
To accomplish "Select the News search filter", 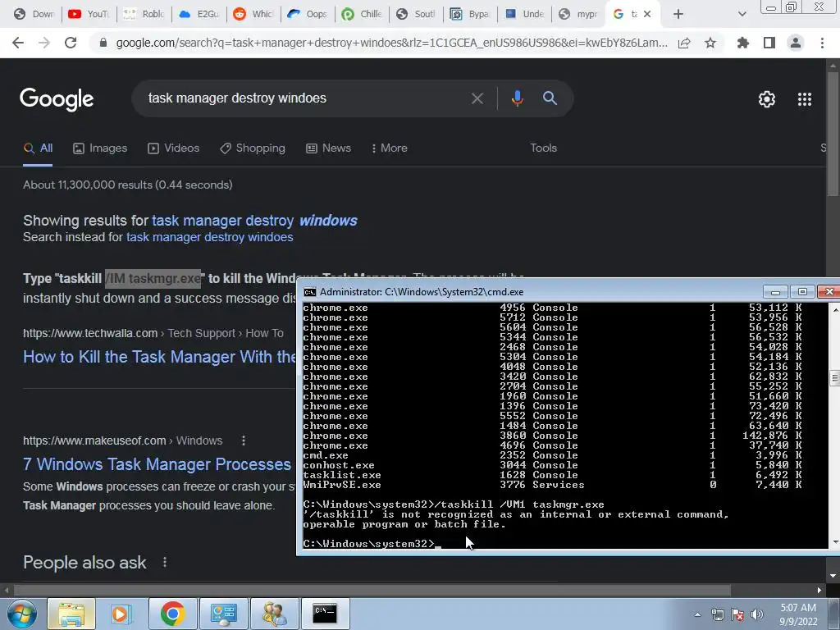I will click(x=328, y=148).
